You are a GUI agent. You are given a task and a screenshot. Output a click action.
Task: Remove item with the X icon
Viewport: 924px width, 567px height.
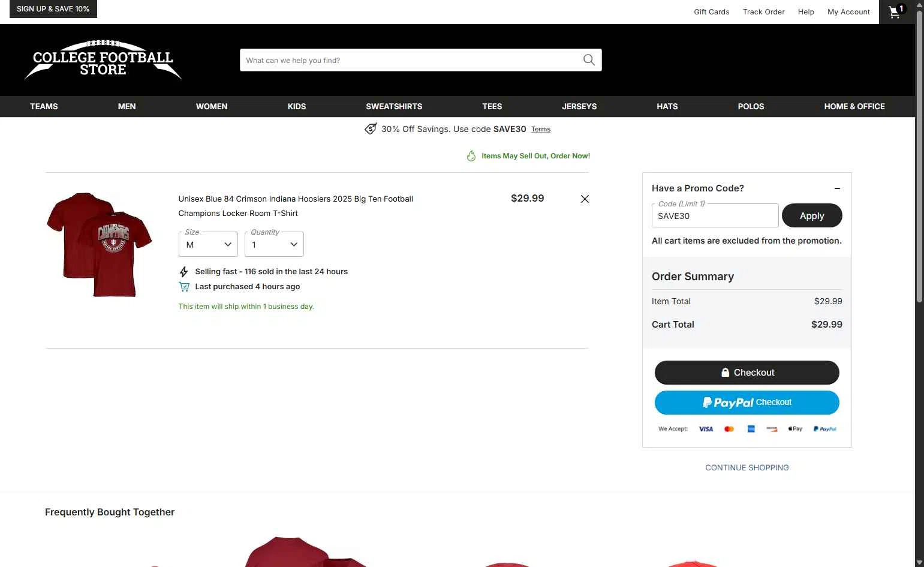coord(585,199)
